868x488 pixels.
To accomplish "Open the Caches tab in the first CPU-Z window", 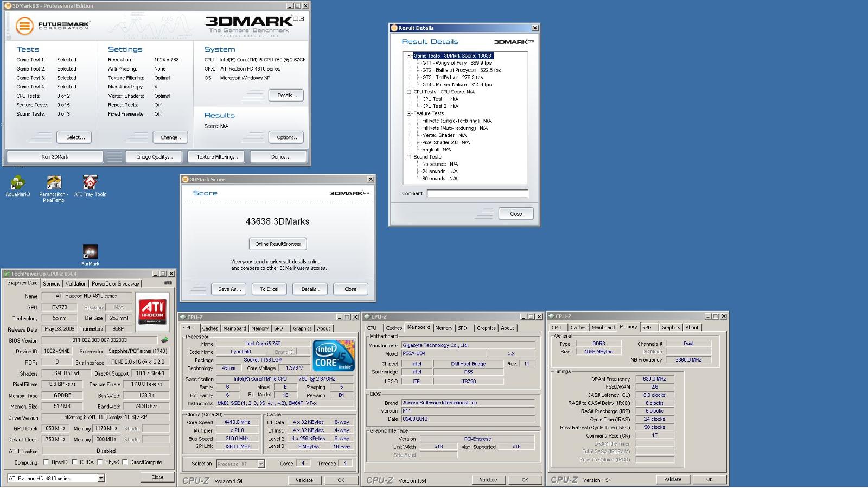I will coord(210,328).
